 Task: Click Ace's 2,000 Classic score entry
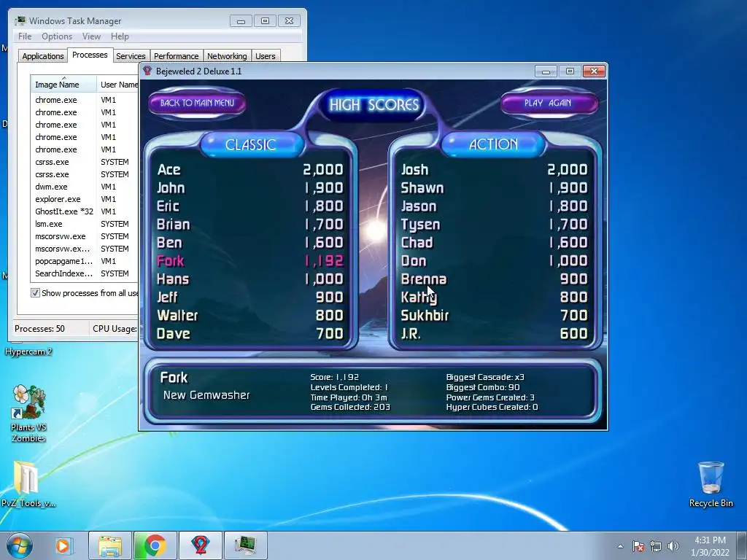(250, 169)
